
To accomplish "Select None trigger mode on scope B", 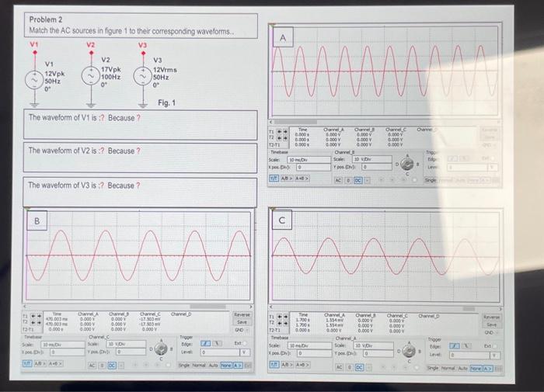I will point(226,365).
